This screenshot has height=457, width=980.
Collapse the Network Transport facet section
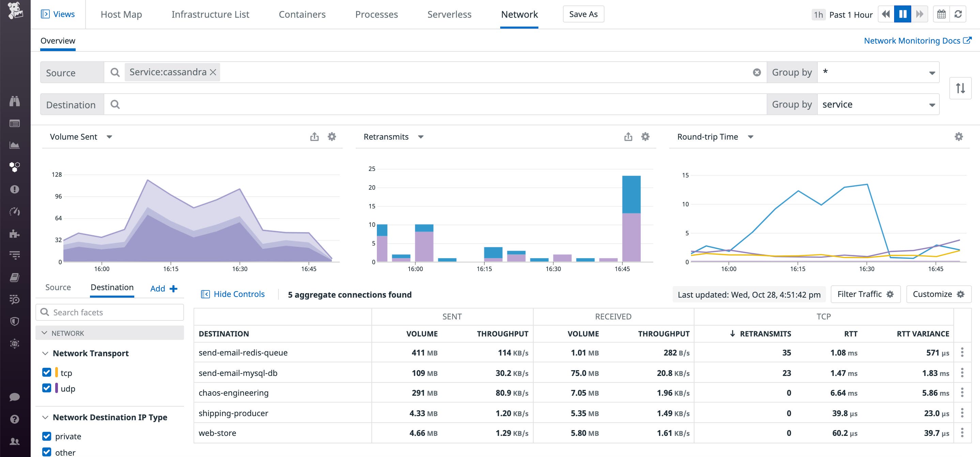click(x=45, y=353)
